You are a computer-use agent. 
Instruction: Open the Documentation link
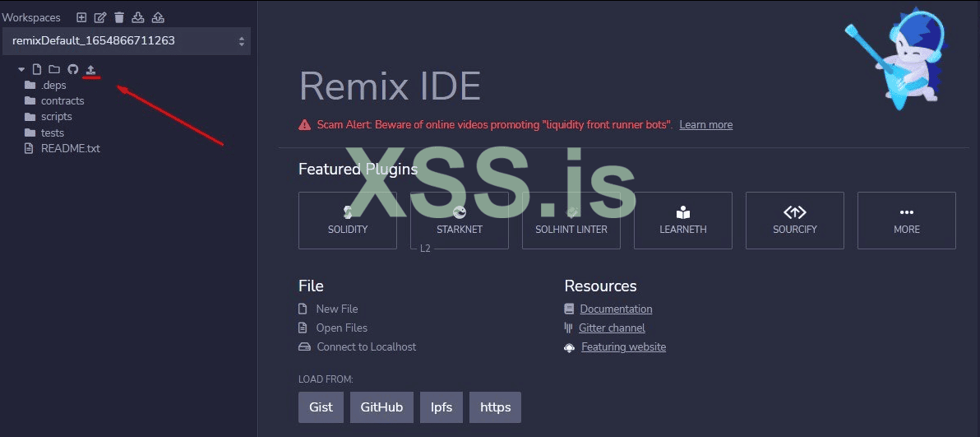pos(617,309)
